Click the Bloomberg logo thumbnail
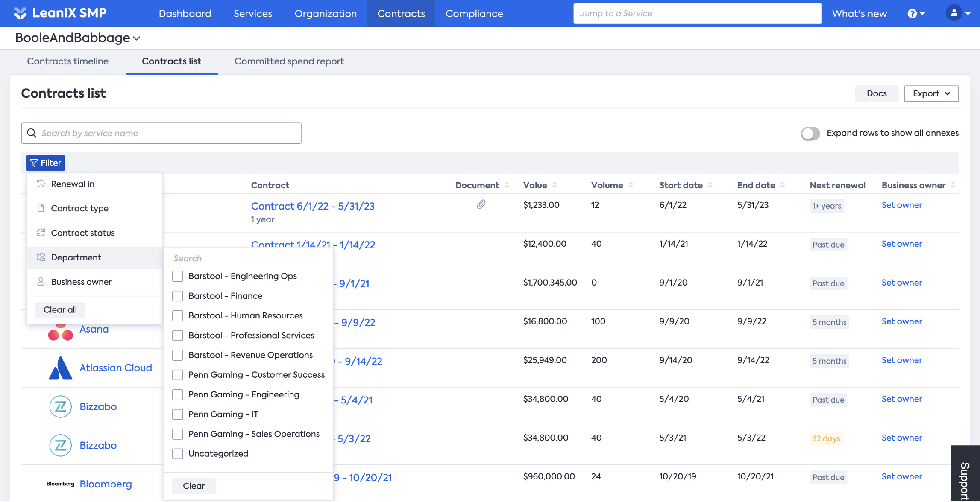The width and height of the screenshot is (980, 502). (x=60, y=484)
